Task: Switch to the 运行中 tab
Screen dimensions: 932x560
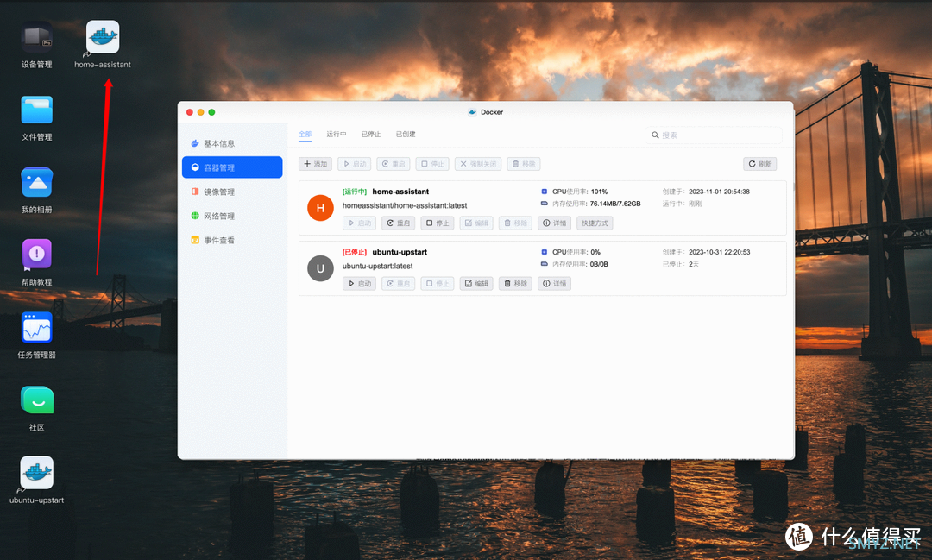Action: 337,135
